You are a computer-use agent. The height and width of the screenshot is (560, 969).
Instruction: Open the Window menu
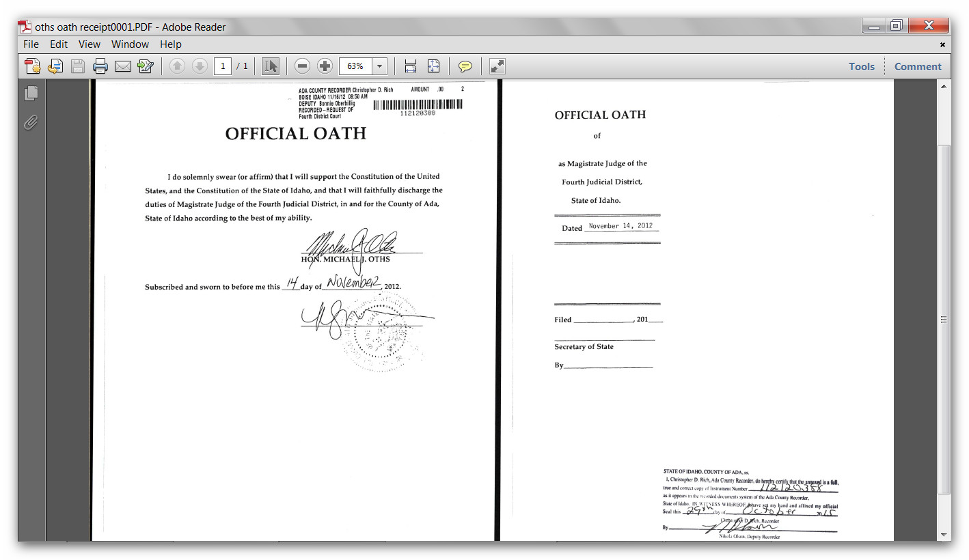click(130, 44)
